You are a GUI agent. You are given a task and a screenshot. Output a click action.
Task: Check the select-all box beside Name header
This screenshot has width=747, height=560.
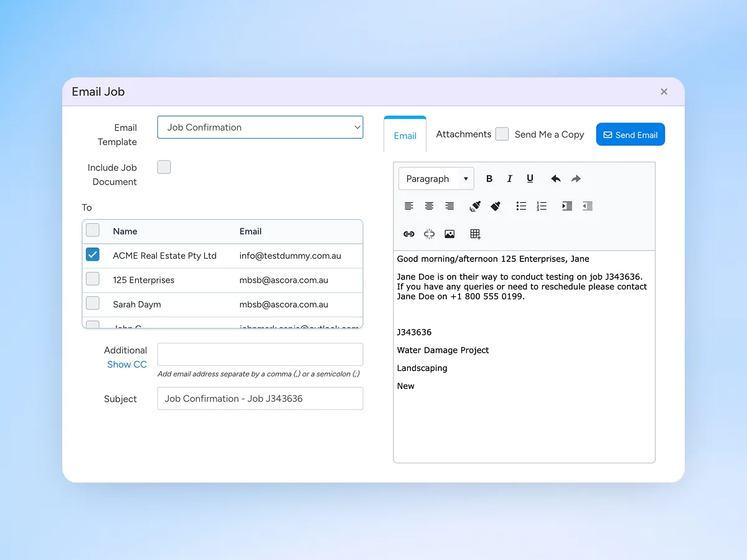[93, 230]
